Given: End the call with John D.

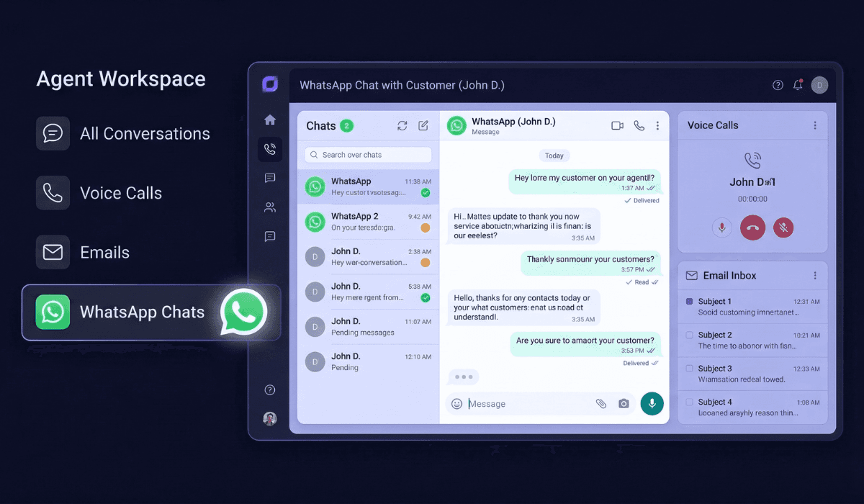Looking at the screenshot, I should pos(752,228).
